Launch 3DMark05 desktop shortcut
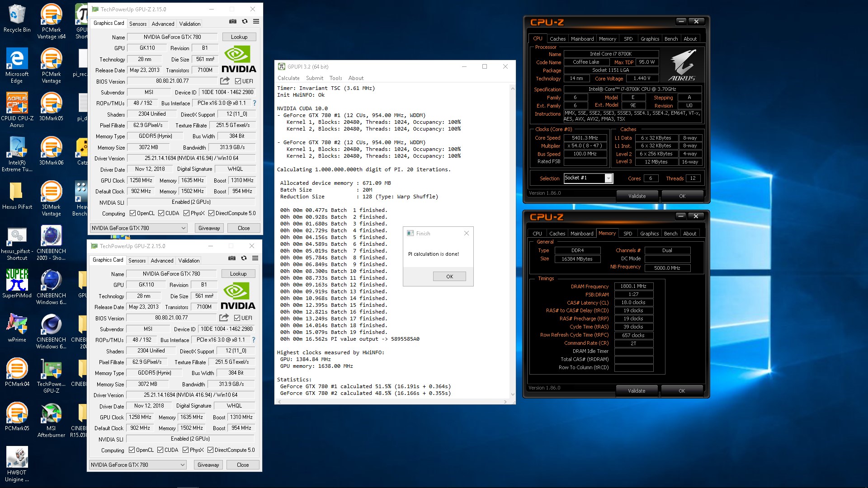The height and width of the screenshot is (488, 868). coord(51,107)
